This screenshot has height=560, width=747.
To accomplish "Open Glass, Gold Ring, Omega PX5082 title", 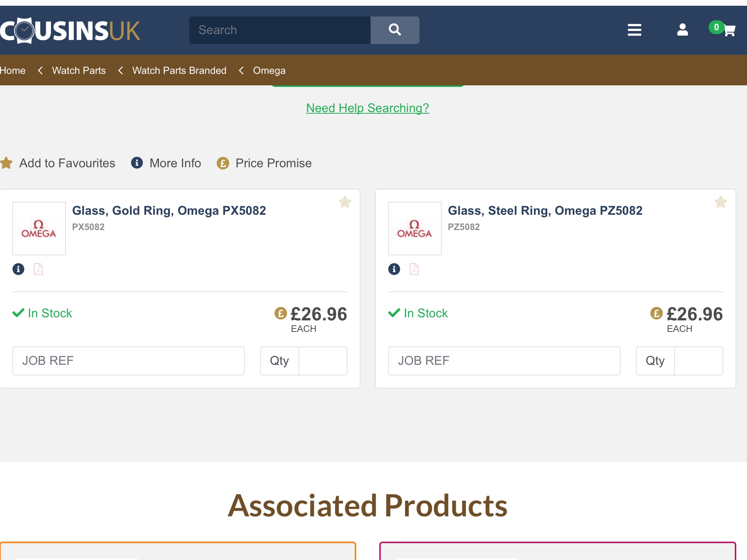I will click(x=169, y=211).
